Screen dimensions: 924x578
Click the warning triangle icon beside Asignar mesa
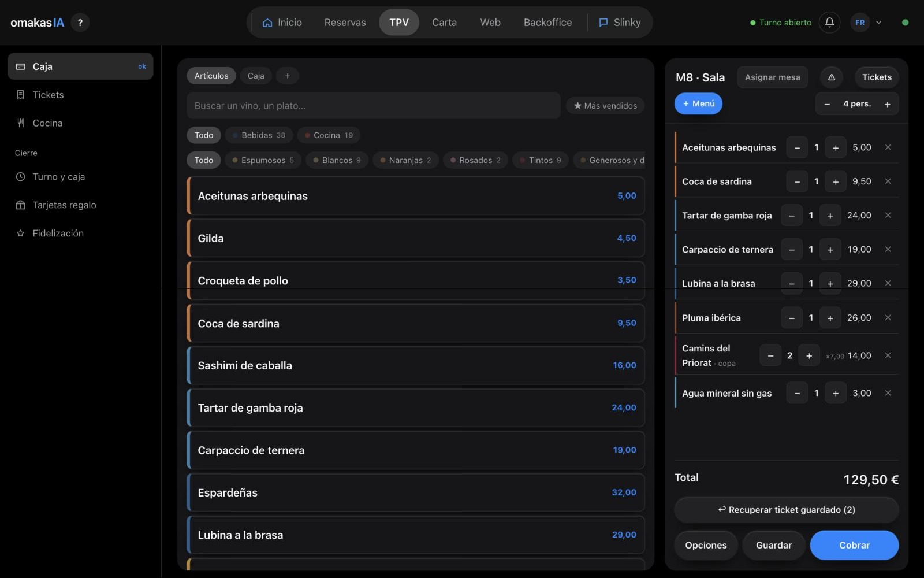click(832, 77)
